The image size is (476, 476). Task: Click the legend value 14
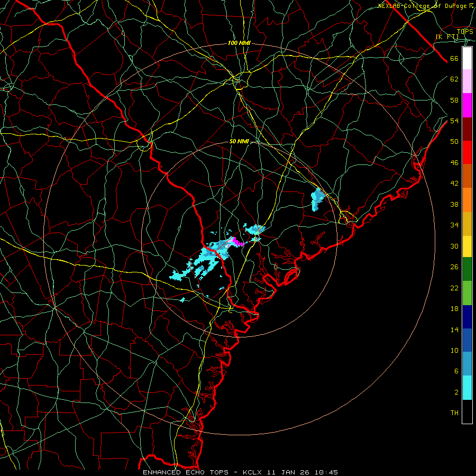[x=454, y=329]
